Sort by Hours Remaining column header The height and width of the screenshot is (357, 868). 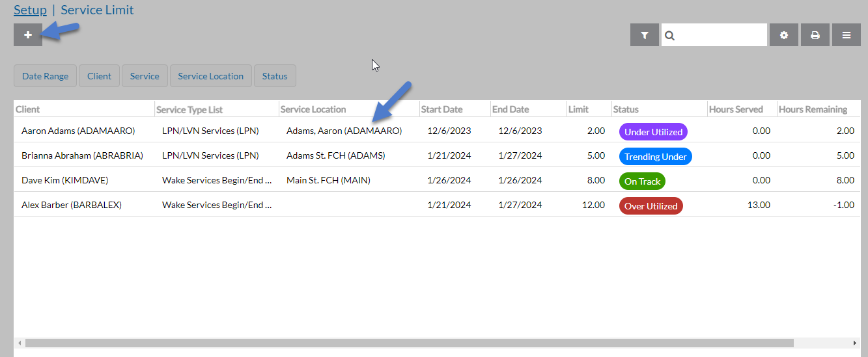[813, 109]
